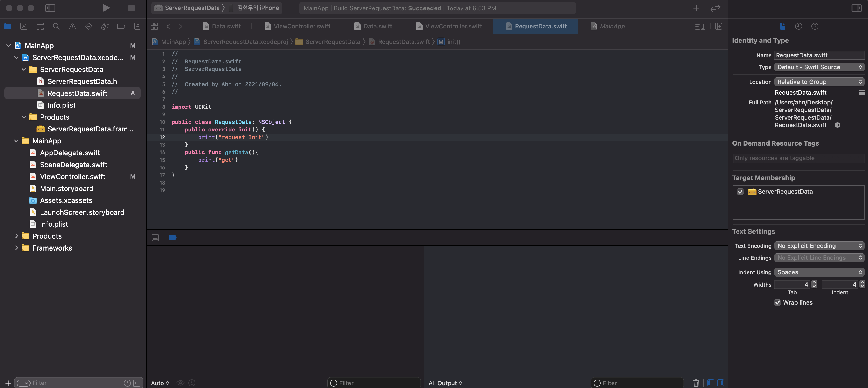Increment the Tab width stepper

(x=814, y=282)
